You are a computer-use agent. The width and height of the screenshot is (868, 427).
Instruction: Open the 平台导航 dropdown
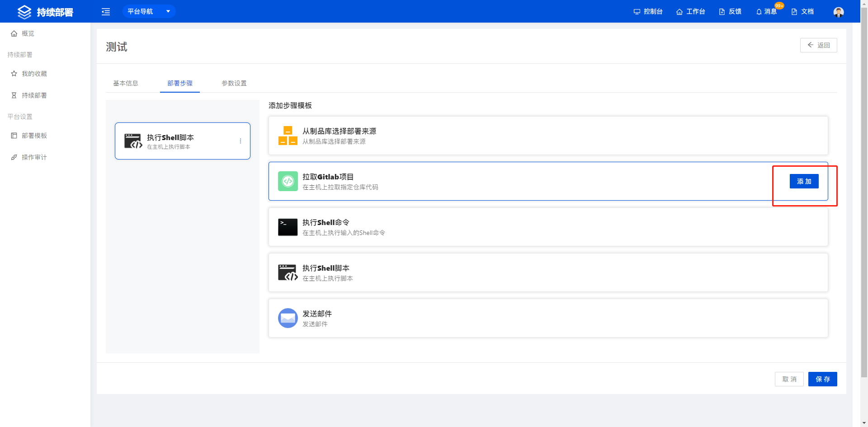tap(149, 11)
